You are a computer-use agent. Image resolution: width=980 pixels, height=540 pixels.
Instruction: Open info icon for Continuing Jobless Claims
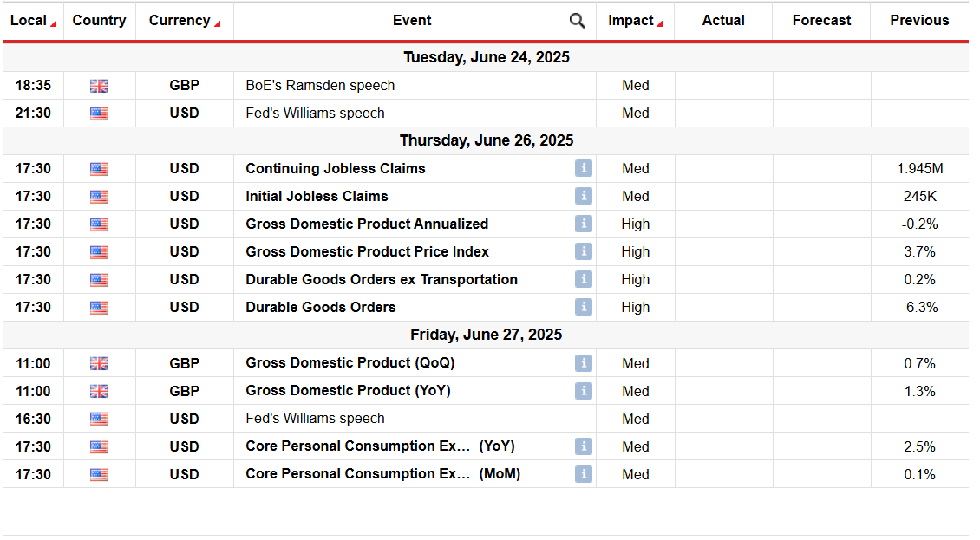(x=583, y=169)
